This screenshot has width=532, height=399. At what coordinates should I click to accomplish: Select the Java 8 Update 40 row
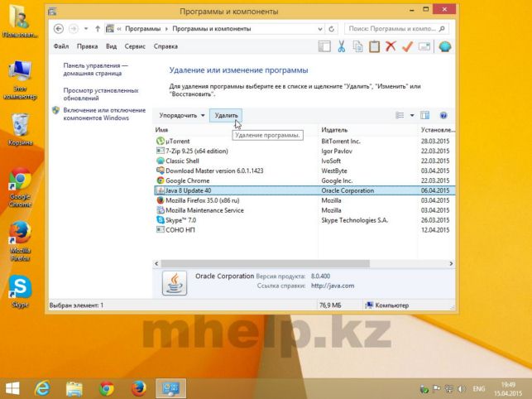[x=304, y=190]
